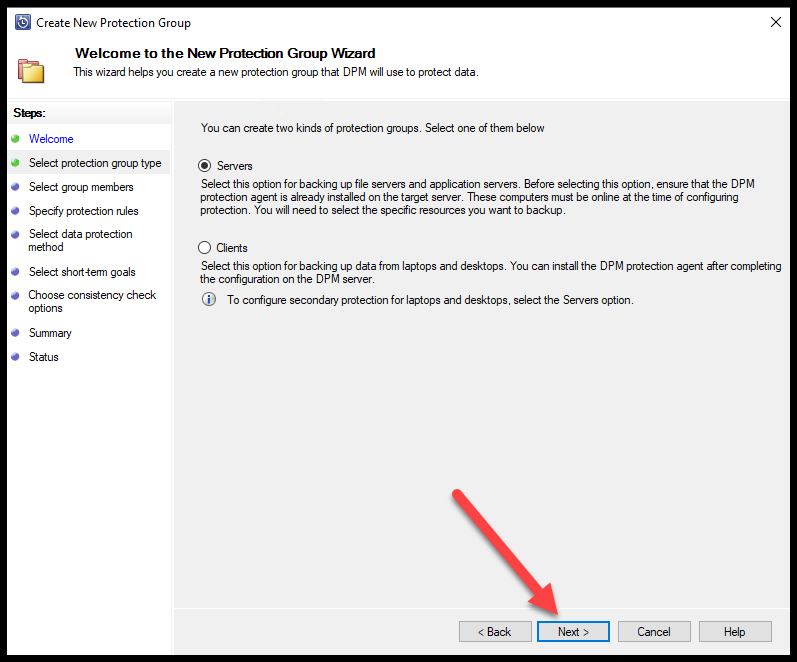The image size is (797, 662).
Task: Click the purple bullet beside Select data protection method
Action: click(15, 234)
